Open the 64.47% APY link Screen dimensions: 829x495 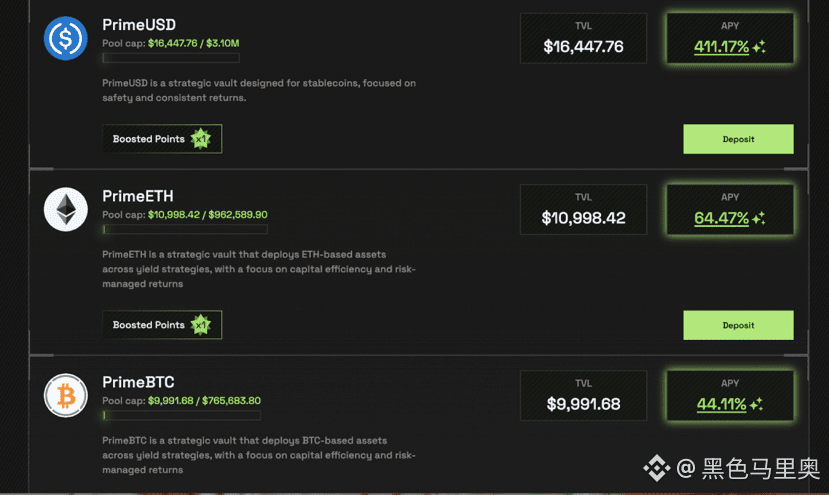pyautogui.click(x=721, y=218)
